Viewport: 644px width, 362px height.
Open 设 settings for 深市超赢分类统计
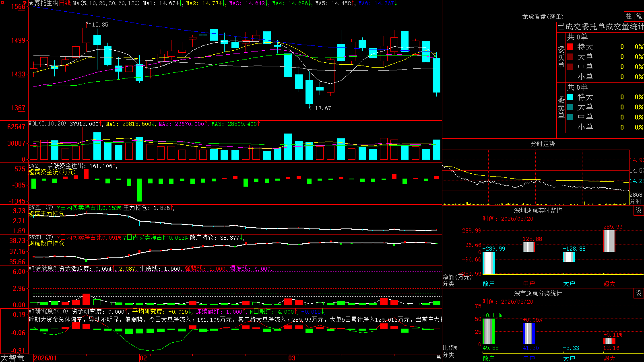[x=639, y=293]
